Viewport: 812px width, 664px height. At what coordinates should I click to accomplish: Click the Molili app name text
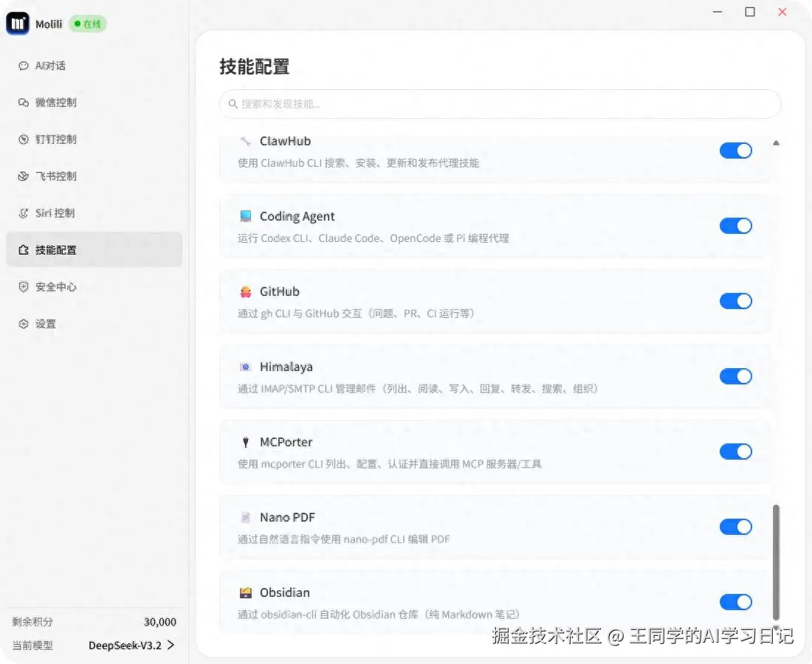(49, 24)
